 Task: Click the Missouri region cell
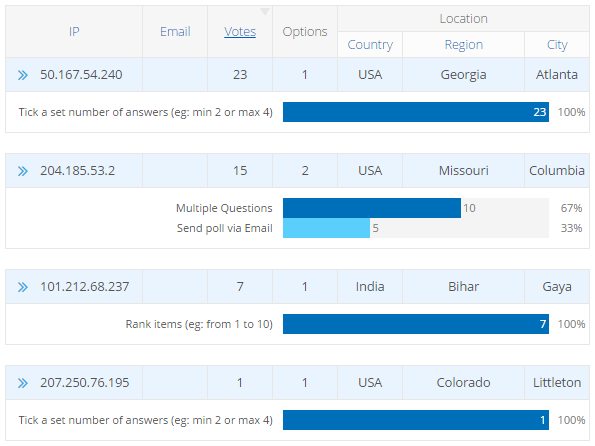tap(463, 171)
